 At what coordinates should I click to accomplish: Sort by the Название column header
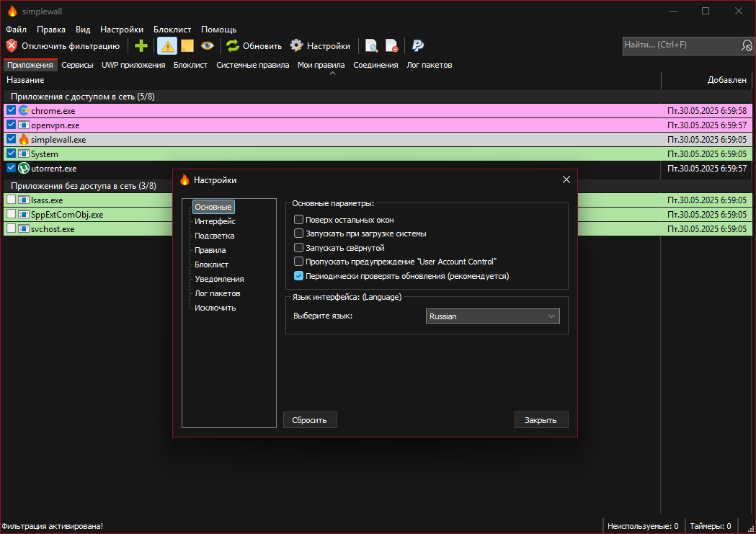(x=332, y=80)
